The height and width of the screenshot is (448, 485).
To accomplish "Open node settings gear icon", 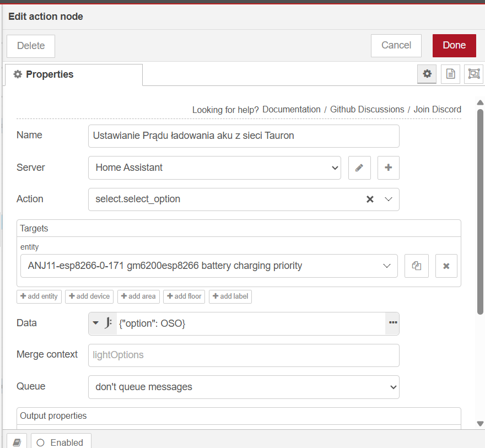I will click(427, 74).
